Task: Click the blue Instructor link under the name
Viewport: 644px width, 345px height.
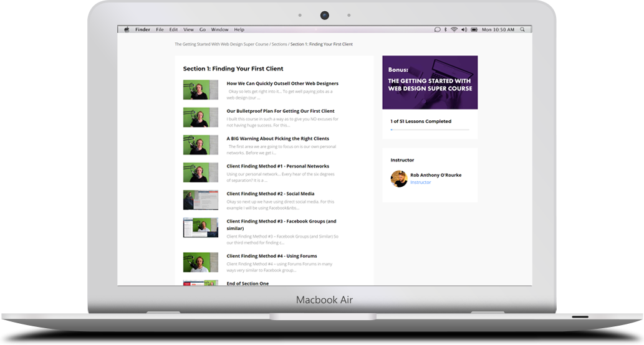Action: (421, 182)
